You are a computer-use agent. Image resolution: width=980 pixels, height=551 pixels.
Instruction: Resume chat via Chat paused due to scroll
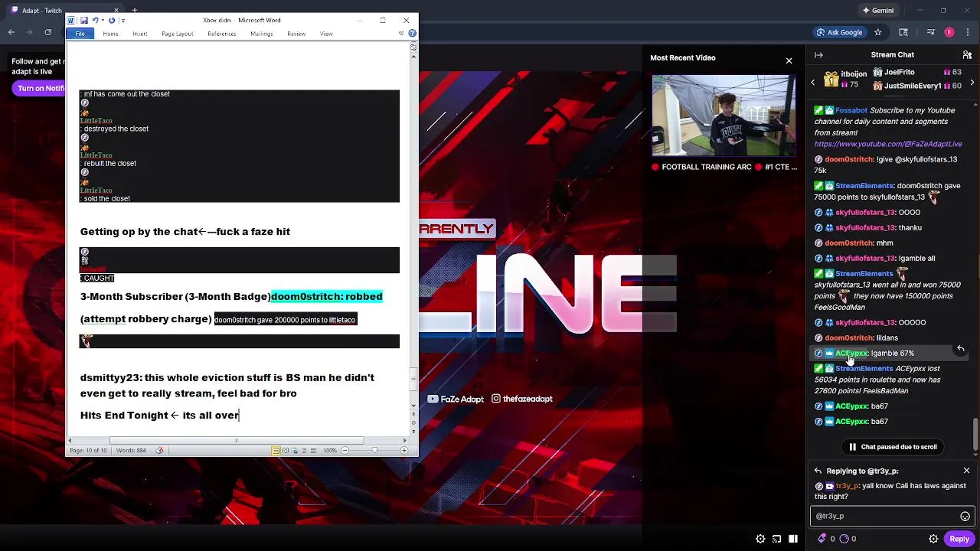[x=893, y=447]
